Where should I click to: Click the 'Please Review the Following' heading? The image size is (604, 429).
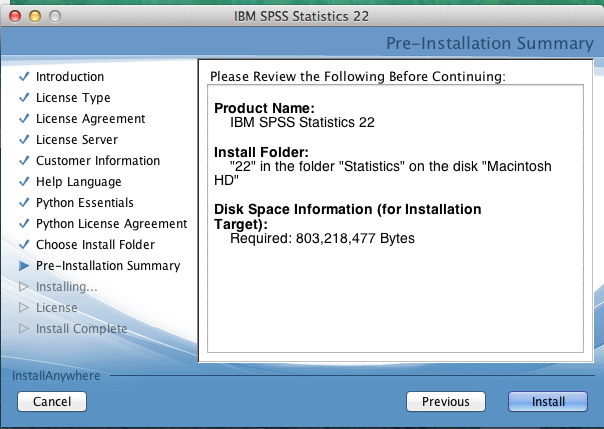click(357, 76)
